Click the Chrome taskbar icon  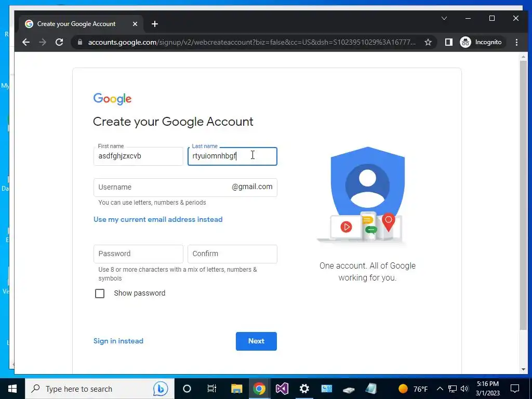tap(259, 389)
